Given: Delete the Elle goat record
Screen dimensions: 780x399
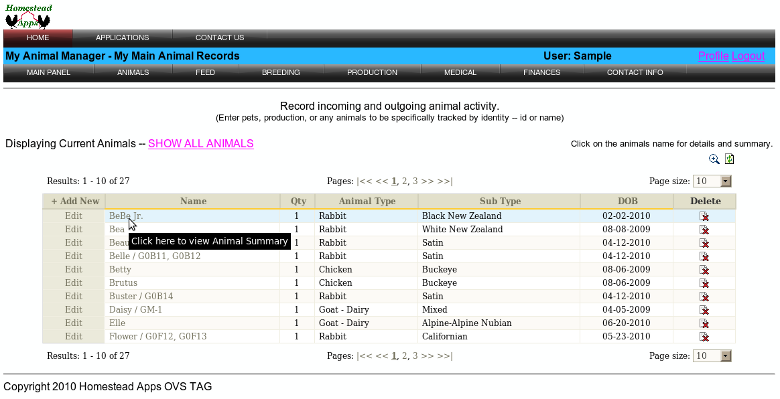Looking at the screenshot, I should [x=704, y=323].
